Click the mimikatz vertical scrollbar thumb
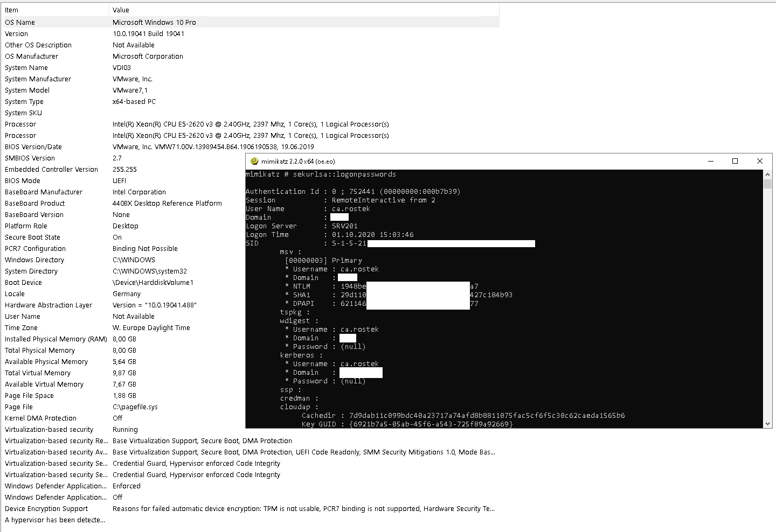This screenshot has height=532, width=776. tap(768, 183)
